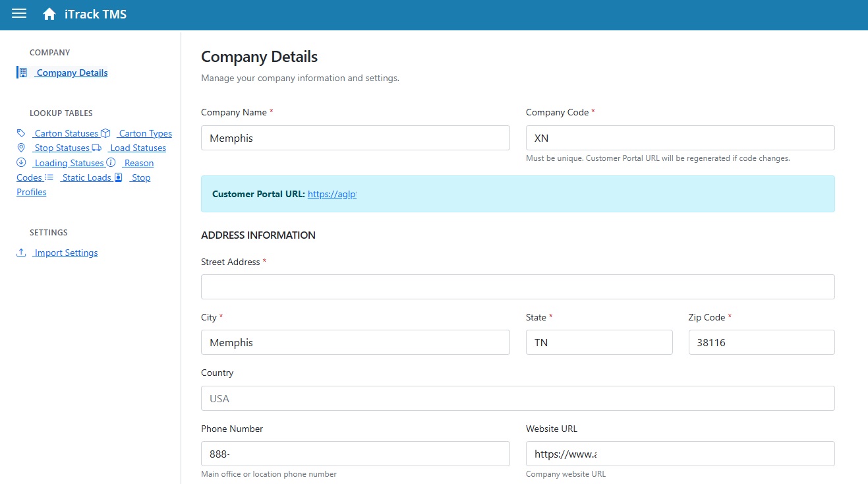Click the Company Code input box
Screen dimensions: 868x484
pyautogui.click(x=680, y=138)
